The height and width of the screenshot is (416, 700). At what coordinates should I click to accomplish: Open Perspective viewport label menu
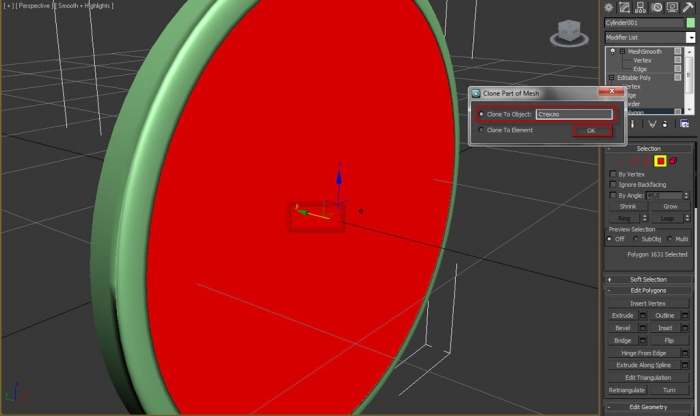coord(34,6)
